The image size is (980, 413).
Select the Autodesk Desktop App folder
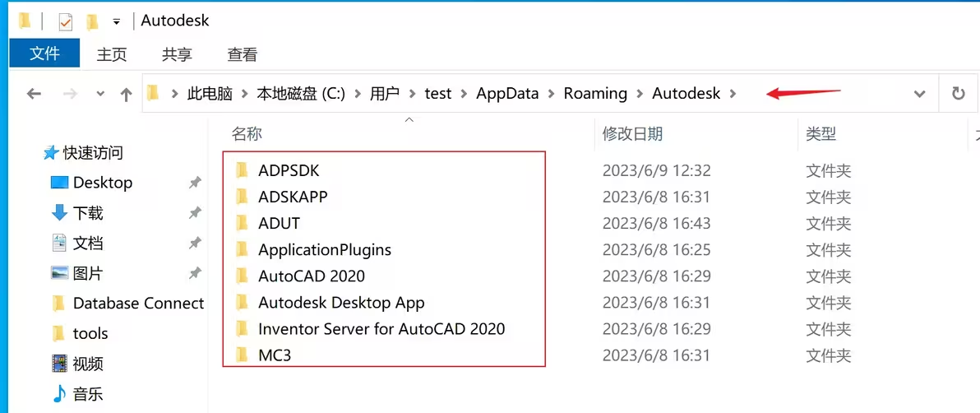click(341, 303)
